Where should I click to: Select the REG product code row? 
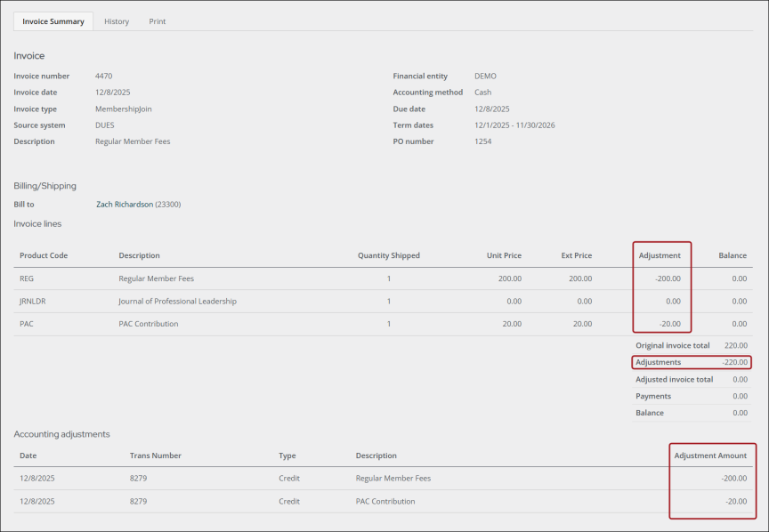27,278
